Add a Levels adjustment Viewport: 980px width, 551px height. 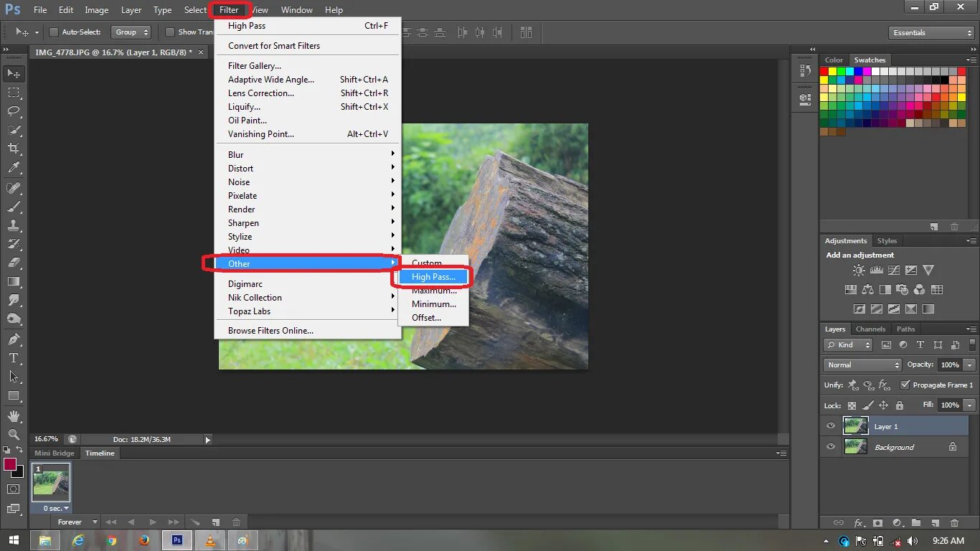point(876,270)
